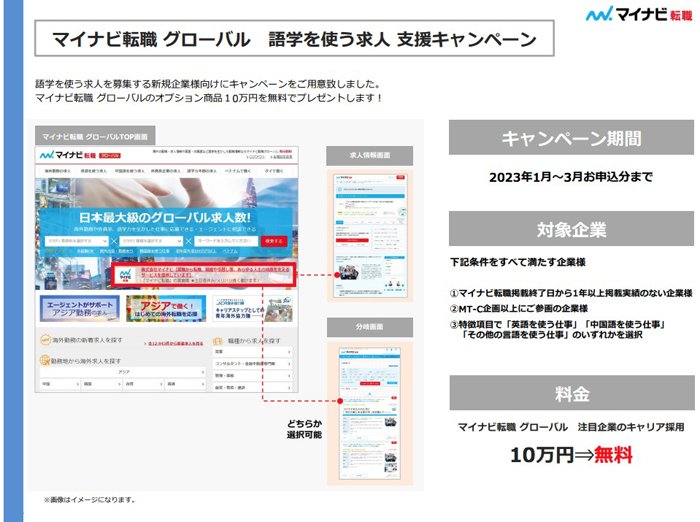700x522 pixels.
Task: Open the 英語を使う求人 navigation tab
Action: coord(93,171)
